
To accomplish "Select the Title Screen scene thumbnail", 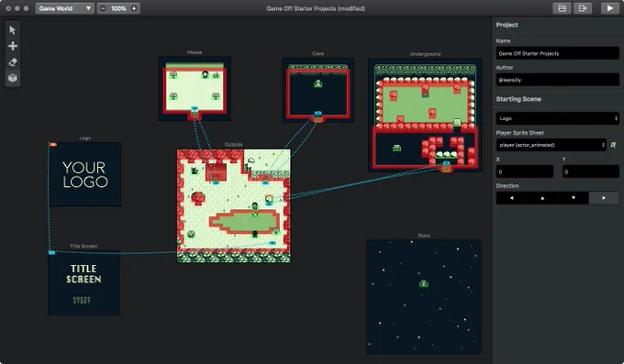I will [x=84, y=282].
